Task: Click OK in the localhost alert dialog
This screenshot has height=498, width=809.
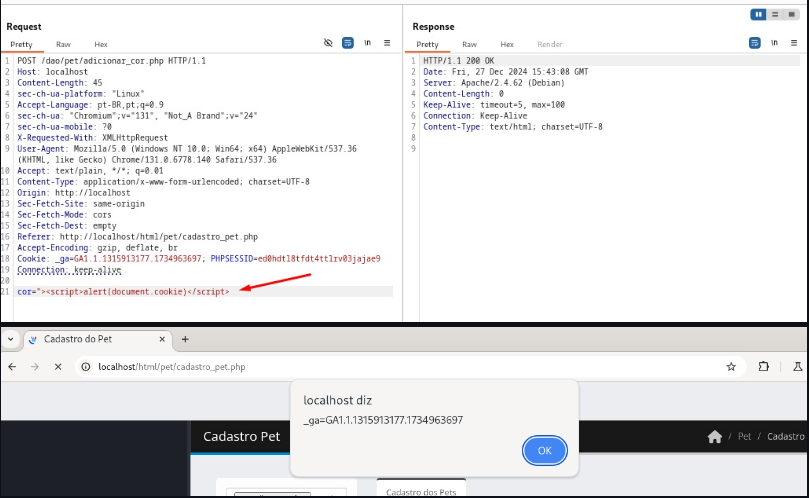Action: (x=544, y=451)
